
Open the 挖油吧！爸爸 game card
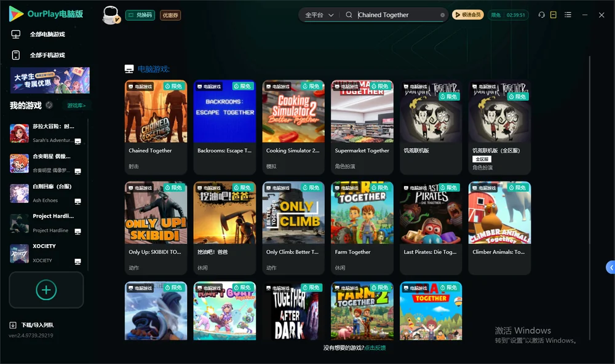click(x=224, y=228)
